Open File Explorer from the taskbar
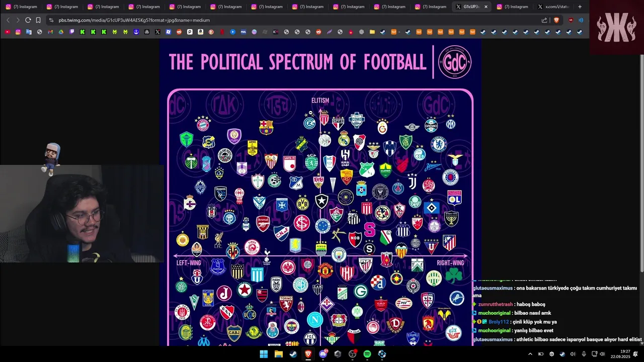The height and width of the screenshot is (362, 644). pyautogui.click(x=279, y=354)
